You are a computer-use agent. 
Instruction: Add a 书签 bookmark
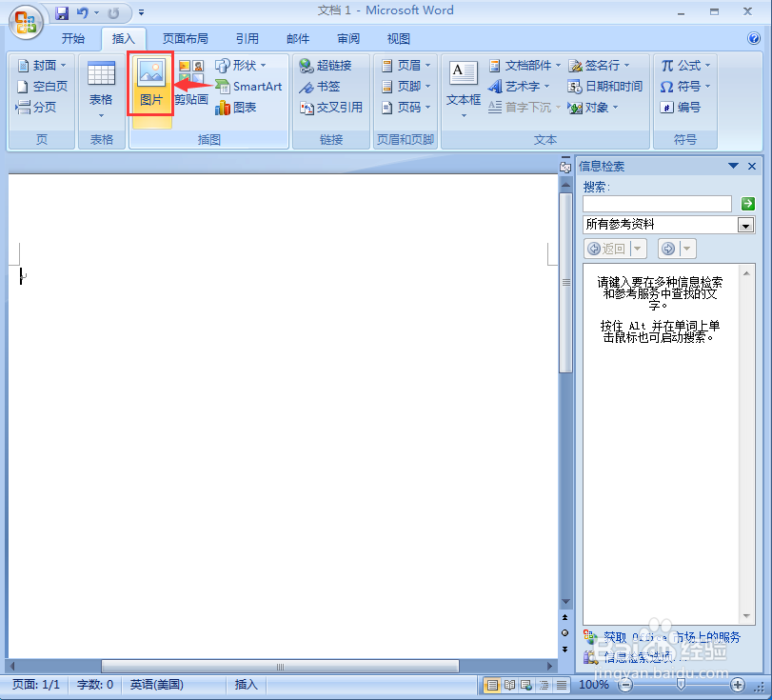pos(319,87)
